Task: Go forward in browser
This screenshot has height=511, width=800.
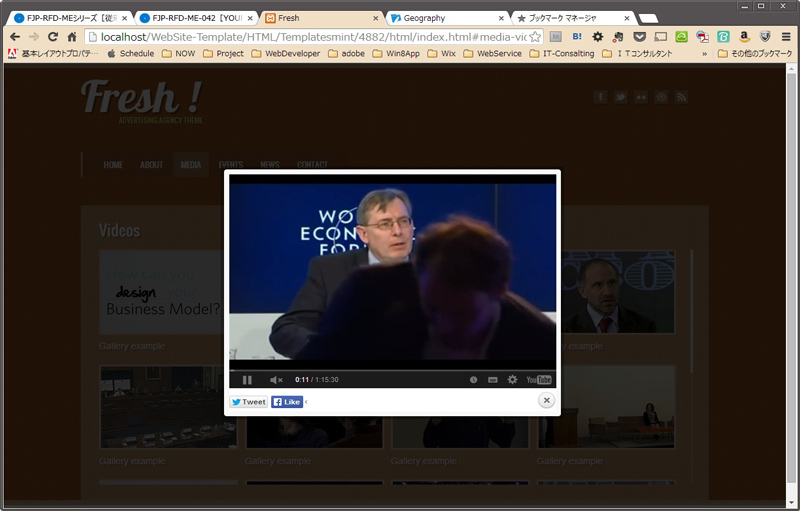Action: click(x=34, y=37)
